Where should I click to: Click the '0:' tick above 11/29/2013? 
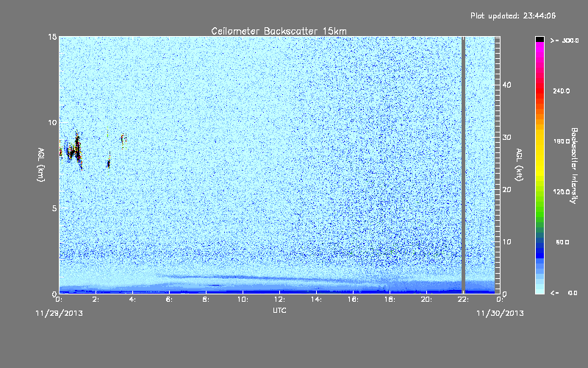click(60, 300)
